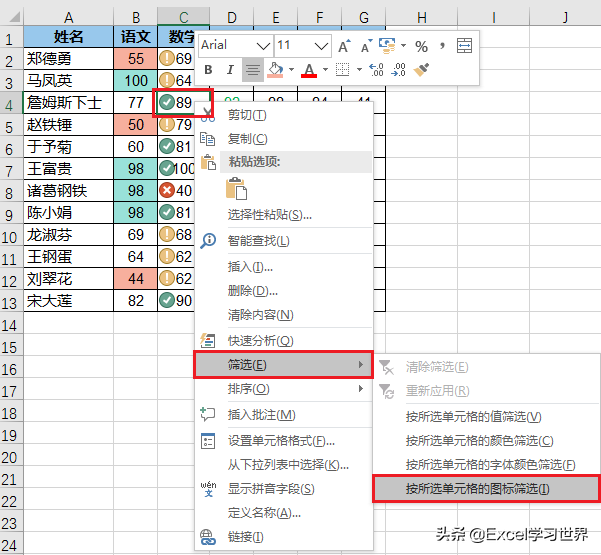Select the select-all corner triangle

coord(15,17)
